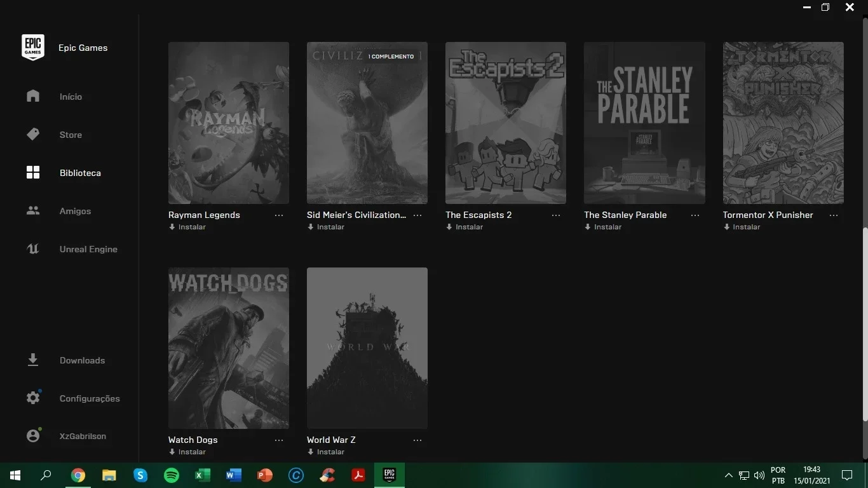Open the Unreal Engine section

[x=88, y=249]
